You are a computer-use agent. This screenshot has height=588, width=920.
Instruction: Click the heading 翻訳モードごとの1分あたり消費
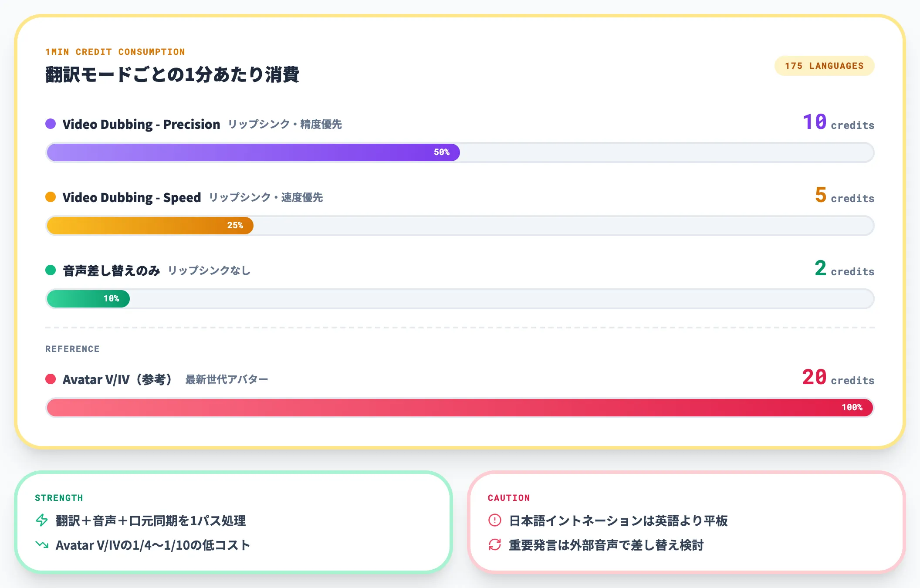tap(172, 74)
